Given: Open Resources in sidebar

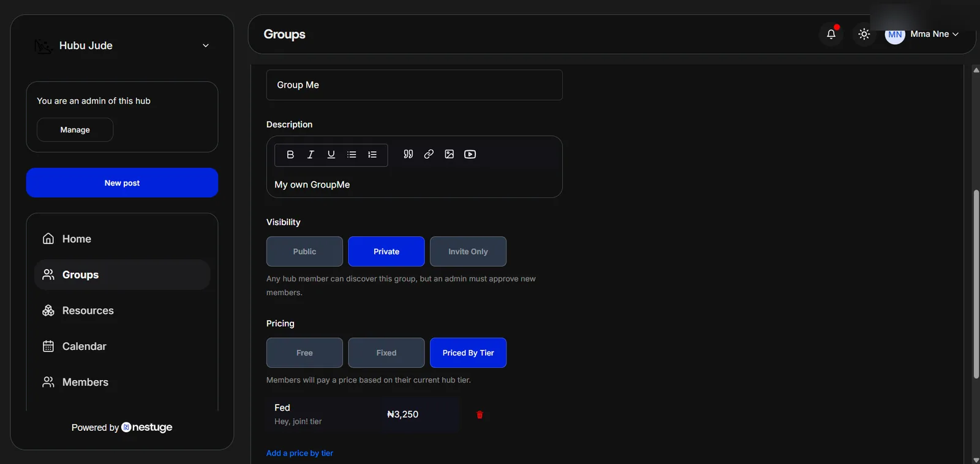Looking at the screenshot, I should pos(122,311).
